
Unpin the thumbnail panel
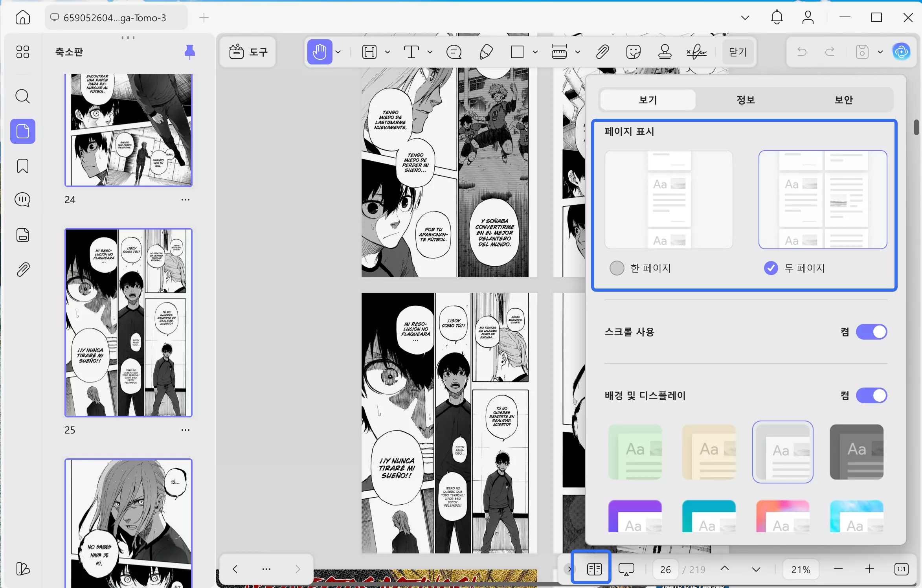coord(189,51)
